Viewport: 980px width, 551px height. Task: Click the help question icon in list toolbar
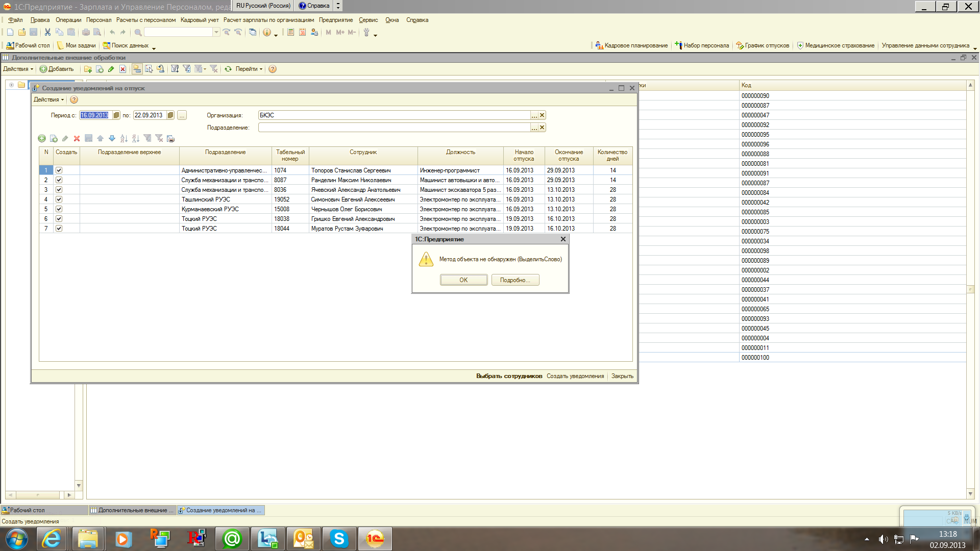pos(273,69)
